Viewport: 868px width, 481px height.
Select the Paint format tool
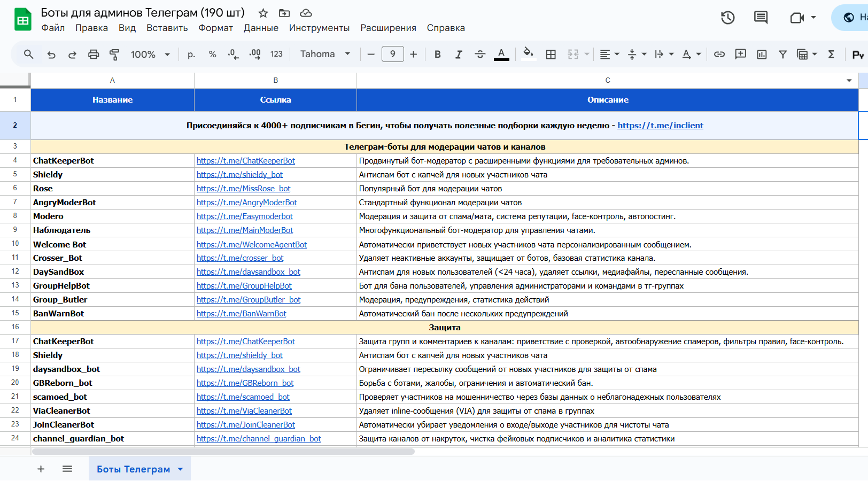[x=114, y=55]
